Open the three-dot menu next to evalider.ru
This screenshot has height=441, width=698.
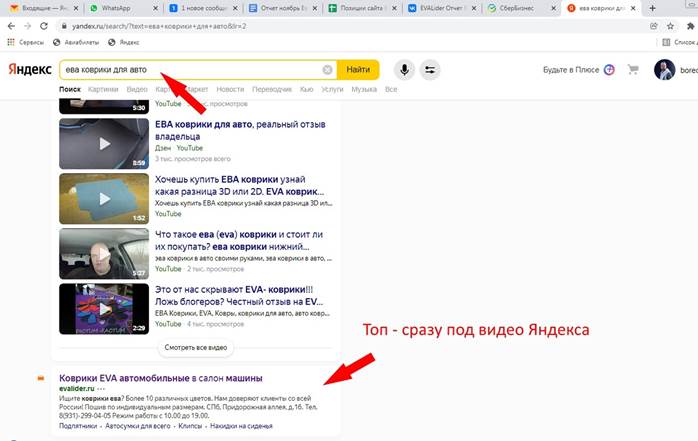101,388
